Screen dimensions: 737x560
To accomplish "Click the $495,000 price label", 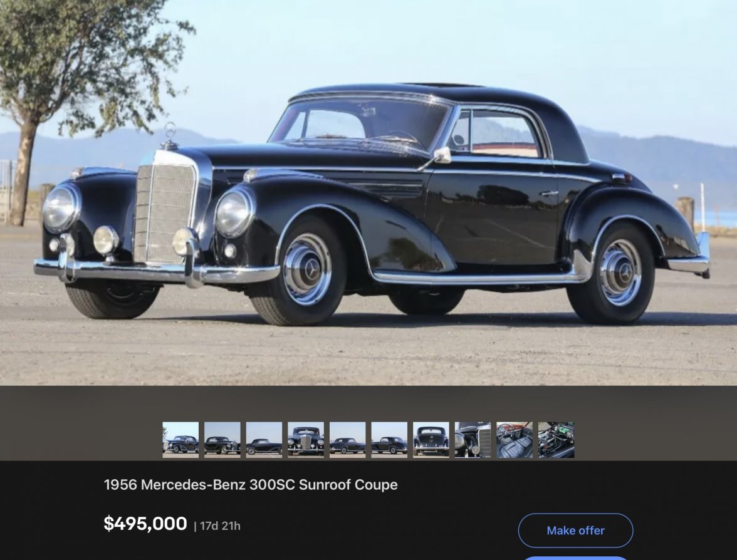I will tap(145, 524).
